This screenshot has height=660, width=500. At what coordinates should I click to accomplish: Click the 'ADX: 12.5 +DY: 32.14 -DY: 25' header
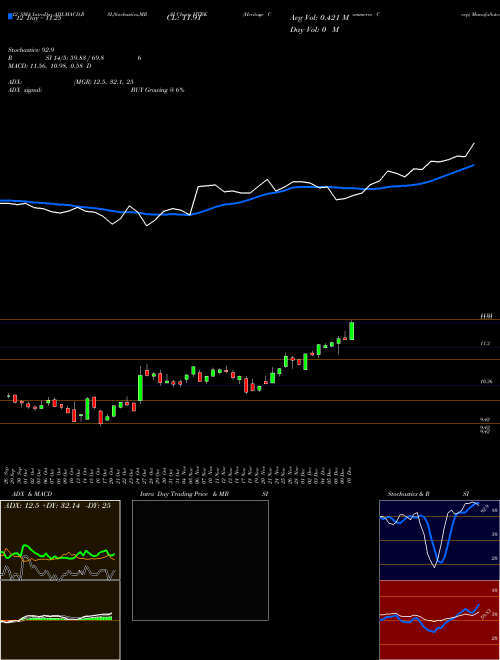coord(57,506)
